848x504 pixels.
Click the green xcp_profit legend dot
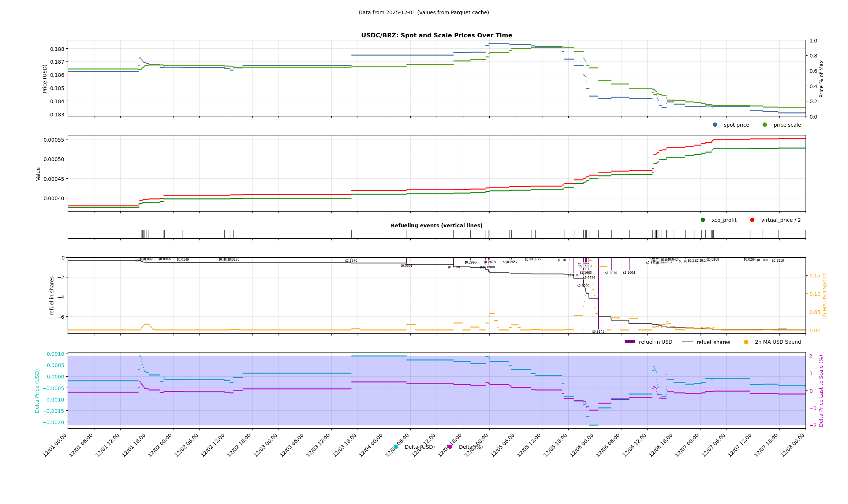pos(703,220)
